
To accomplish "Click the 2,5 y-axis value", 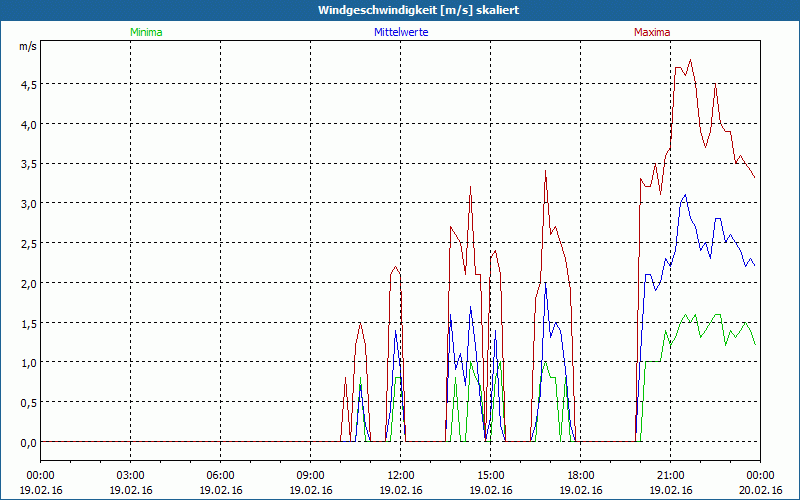I will tap(29, 243).
